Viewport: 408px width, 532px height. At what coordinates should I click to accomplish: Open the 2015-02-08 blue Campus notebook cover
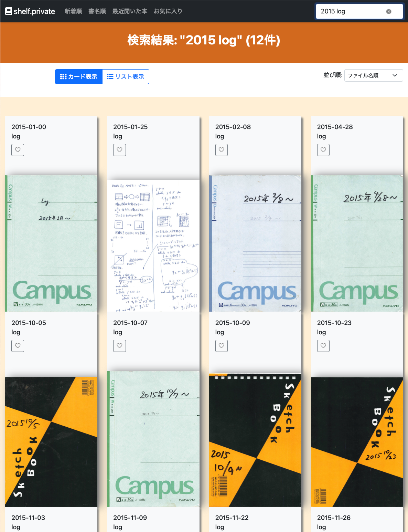point(255,243)
